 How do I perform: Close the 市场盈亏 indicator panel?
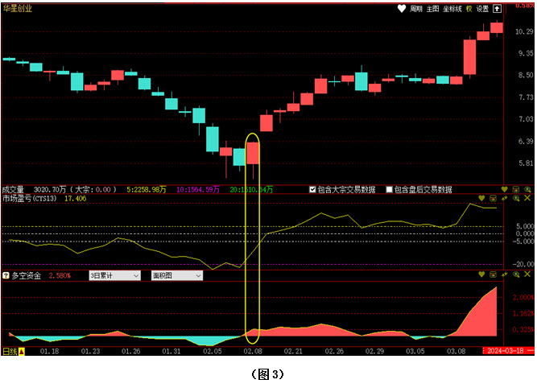(527, 198)
